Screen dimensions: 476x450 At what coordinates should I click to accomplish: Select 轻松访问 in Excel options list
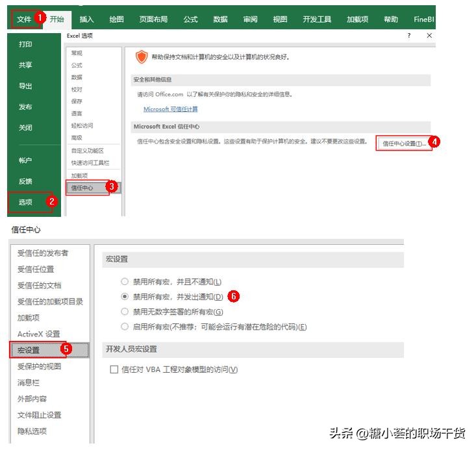pyautogui.click(x=82, y=126)
